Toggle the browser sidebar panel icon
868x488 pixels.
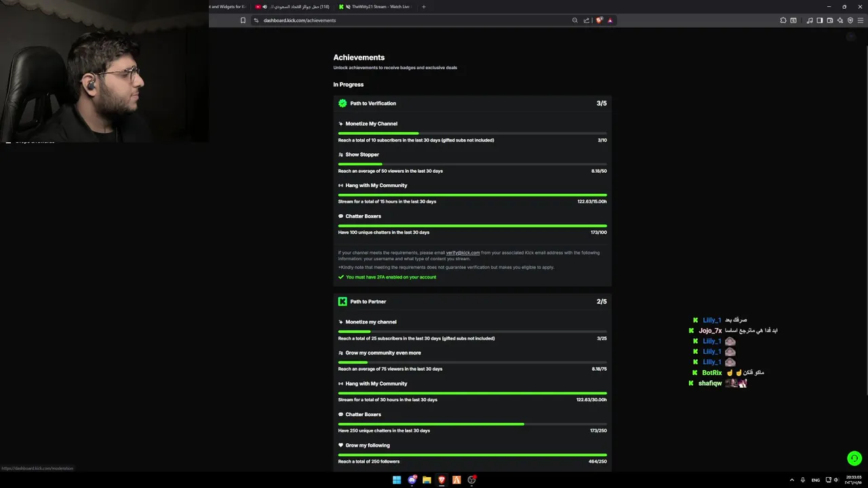[x=820, y=20]
